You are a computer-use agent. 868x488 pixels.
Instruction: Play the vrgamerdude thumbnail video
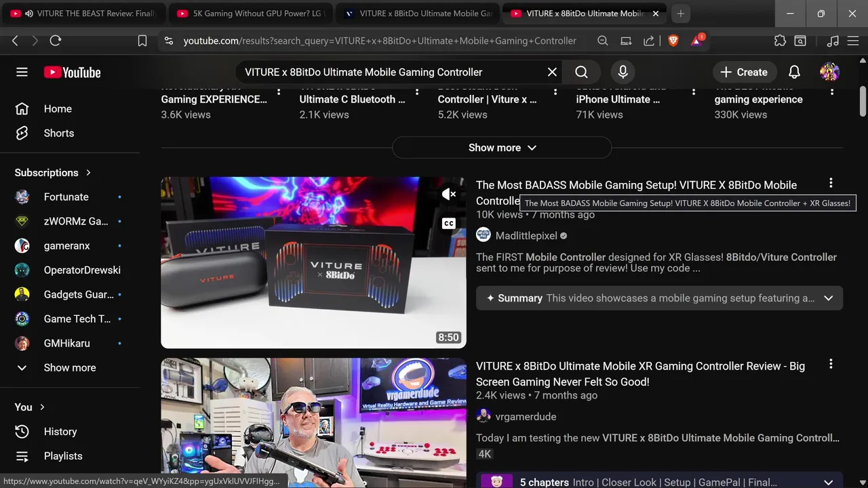pyautogui.click(x=313, y=423)
